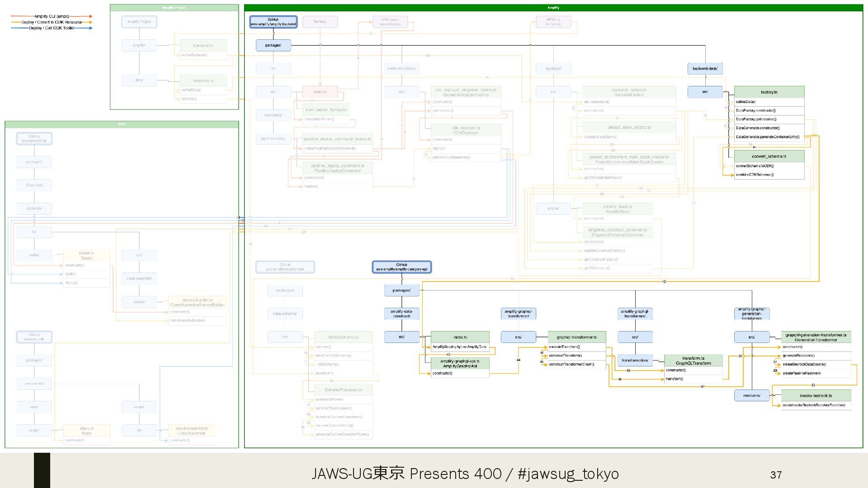Image resolution: width=868 pixels, height=488 pixels.
Task: Click the transformation/ folder node
Action: (x=635, y=361)
